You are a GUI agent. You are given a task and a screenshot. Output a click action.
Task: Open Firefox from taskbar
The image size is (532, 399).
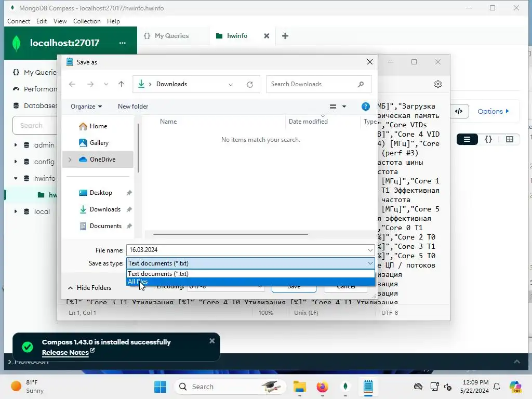point(322,387)
